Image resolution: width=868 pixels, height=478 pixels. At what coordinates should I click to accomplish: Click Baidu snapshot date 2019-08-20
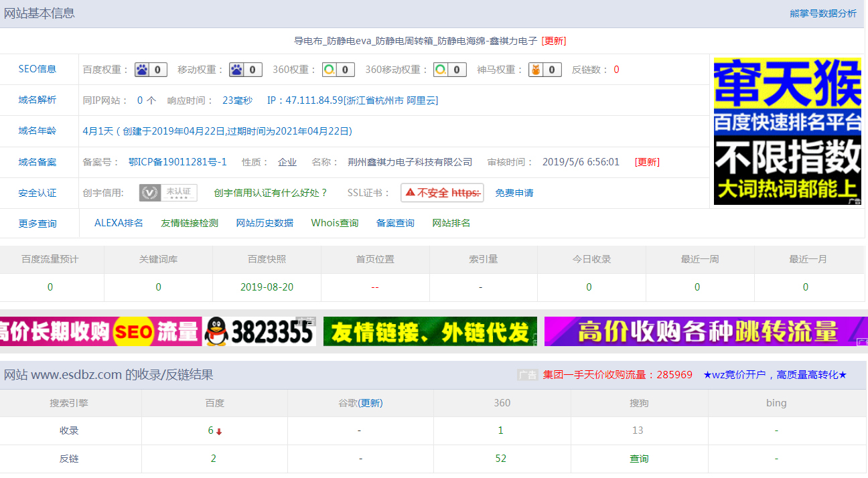267,287
